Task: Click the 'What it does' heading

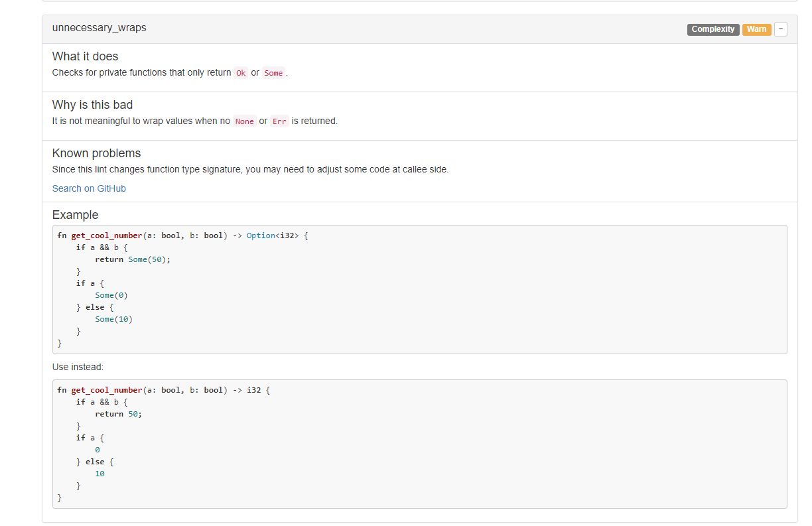Action: pyautogui.click(x=86, y=56)
